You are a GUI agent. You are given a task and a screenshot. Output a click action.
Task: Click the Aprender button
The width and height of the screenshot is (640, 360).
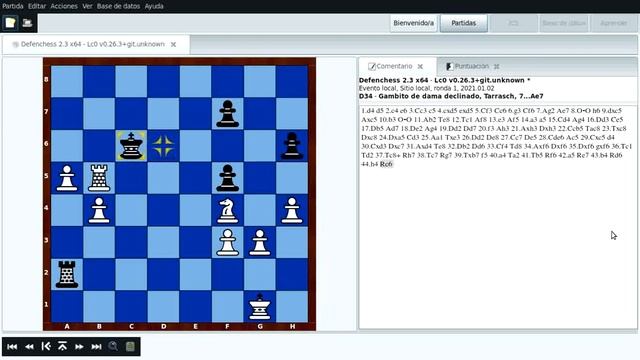point(613,23)
